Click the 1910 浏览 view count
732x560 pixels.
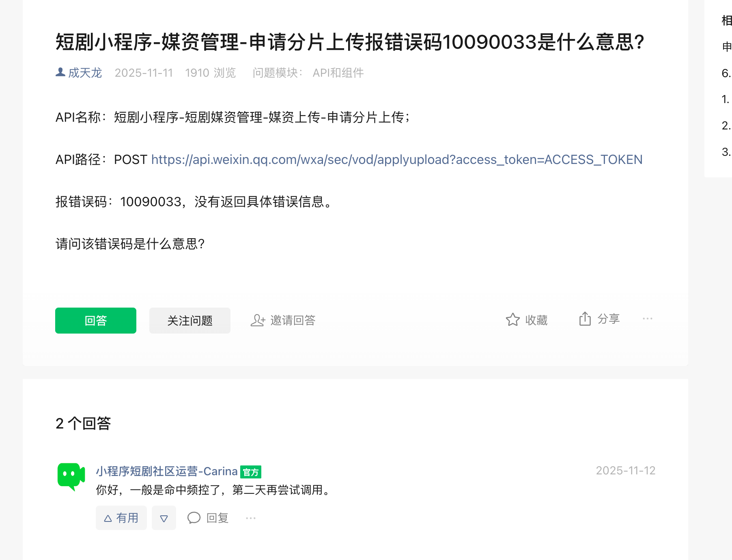tap(211, 73)
